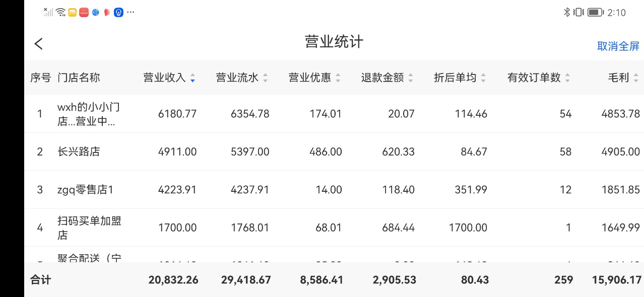
Task: Tap the Bluetooth status icon
Action: coord(566,12)
